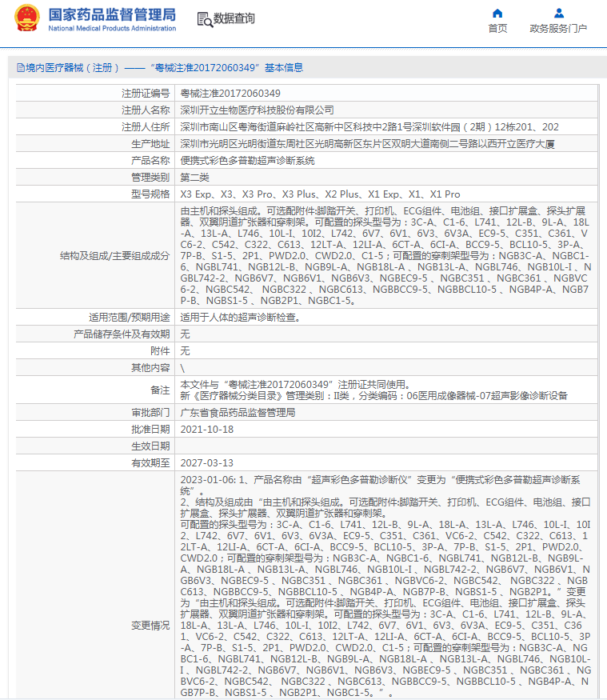
Task: Select the 注册人住所 label
Action: point(146,127)
